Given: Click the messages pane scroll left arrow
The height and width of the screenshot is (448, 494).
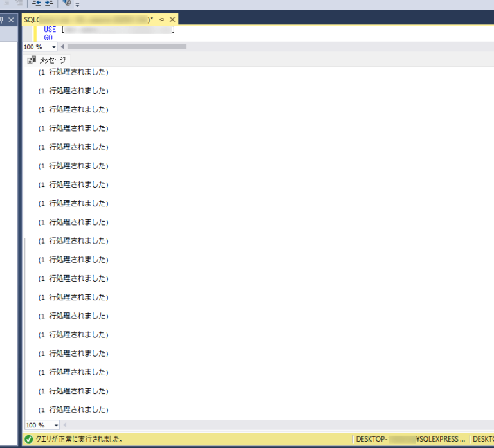Looking at the screenshot, I should [x=65, y=425].
